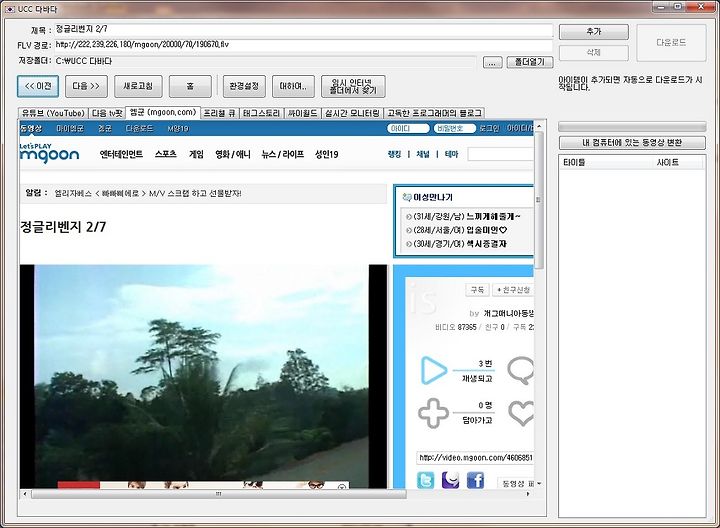Switch to the 프리챌 큐 tab
Screen dimensions: 720x528
pyautogui.click(x=220, y=113)
